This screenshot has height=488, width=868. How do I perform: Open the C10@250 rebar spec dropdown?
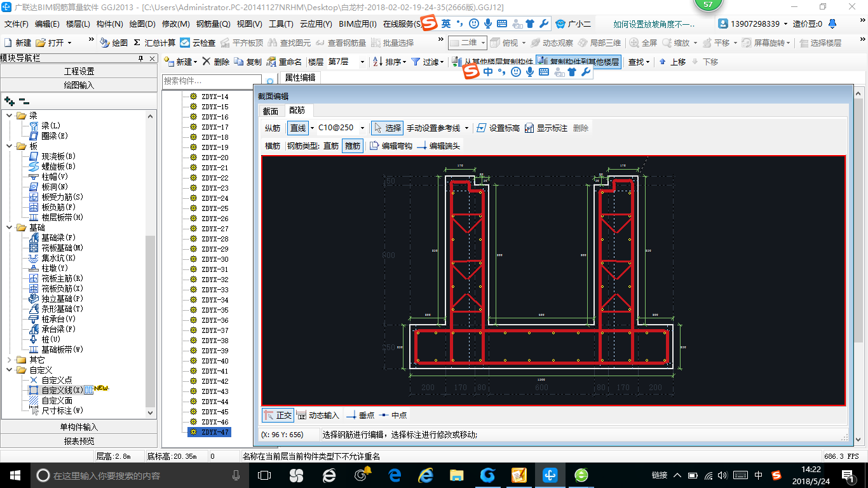click(363, 128)
